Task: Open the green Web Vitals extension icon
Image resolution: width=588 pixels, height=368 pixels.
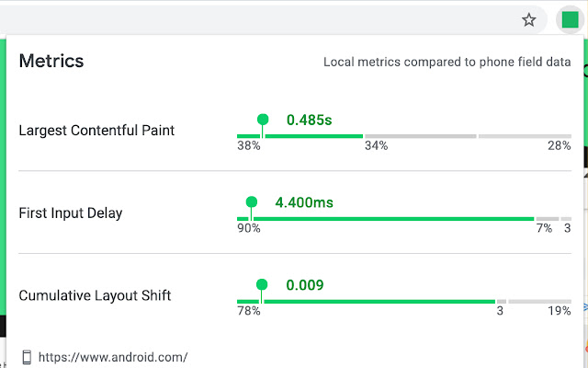Action: tap(570, 19)
